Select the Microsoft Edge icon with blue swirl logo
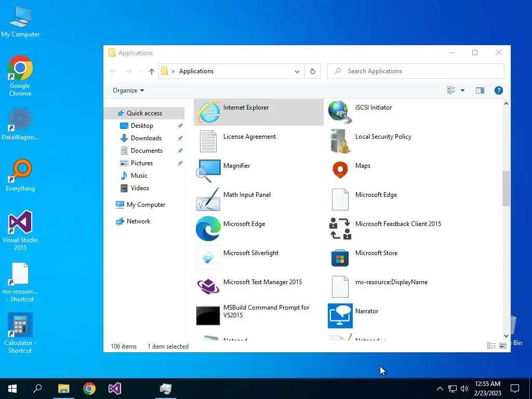532x399 pixels. coord(208,229)
